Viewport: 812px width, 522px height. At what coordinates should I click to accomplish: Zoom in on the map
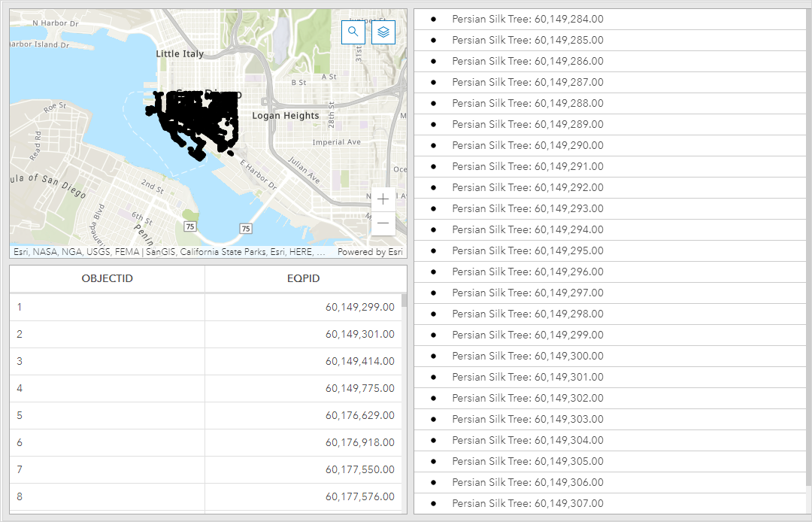point(383,199)
